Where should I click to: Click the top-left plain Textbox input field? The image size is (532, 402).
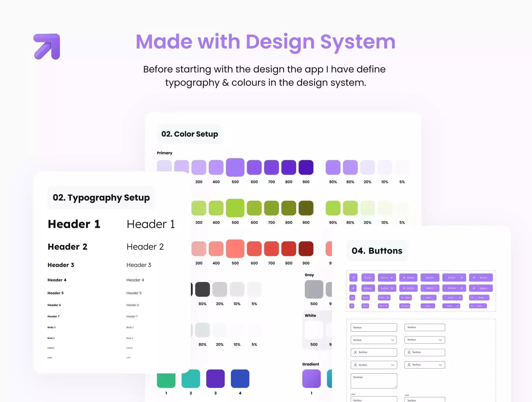tap(374, 328)
